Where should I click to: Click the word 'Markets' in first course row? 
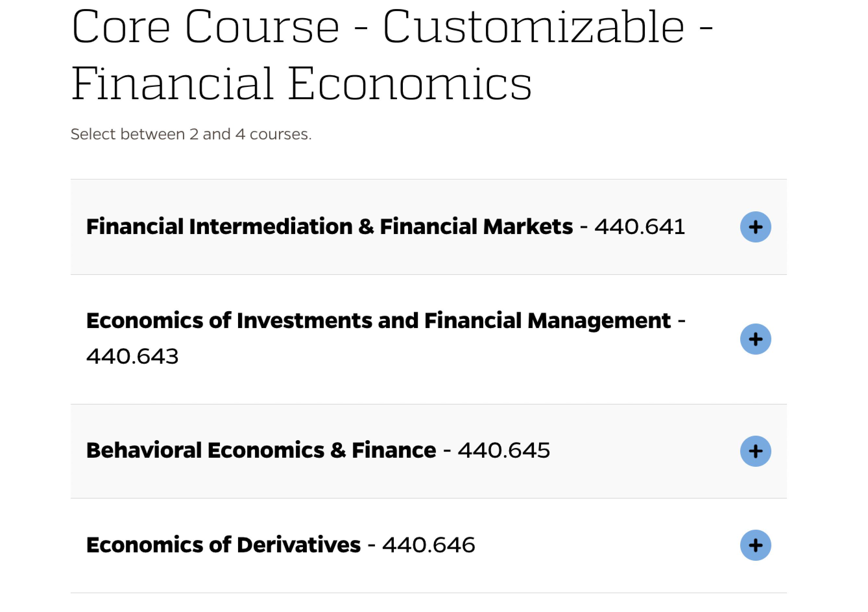[x=528, y=227]
